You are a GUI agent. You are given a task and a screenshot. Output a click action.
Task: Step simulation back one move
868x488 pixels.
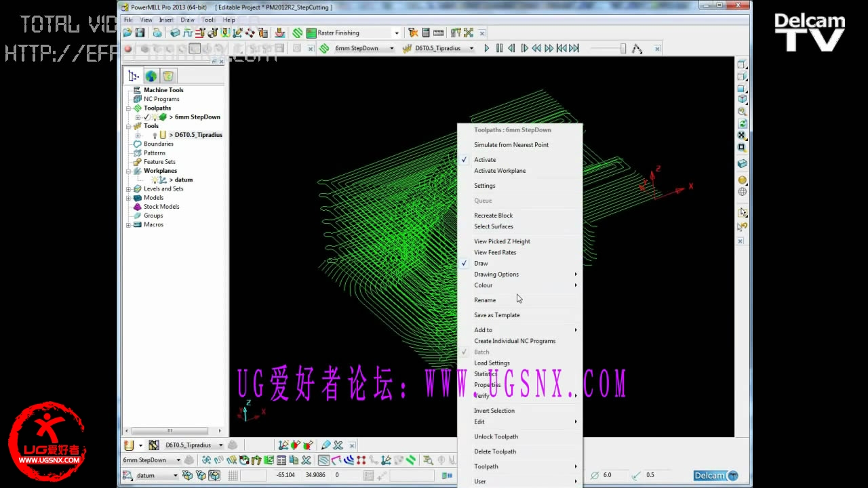point(511,49)
